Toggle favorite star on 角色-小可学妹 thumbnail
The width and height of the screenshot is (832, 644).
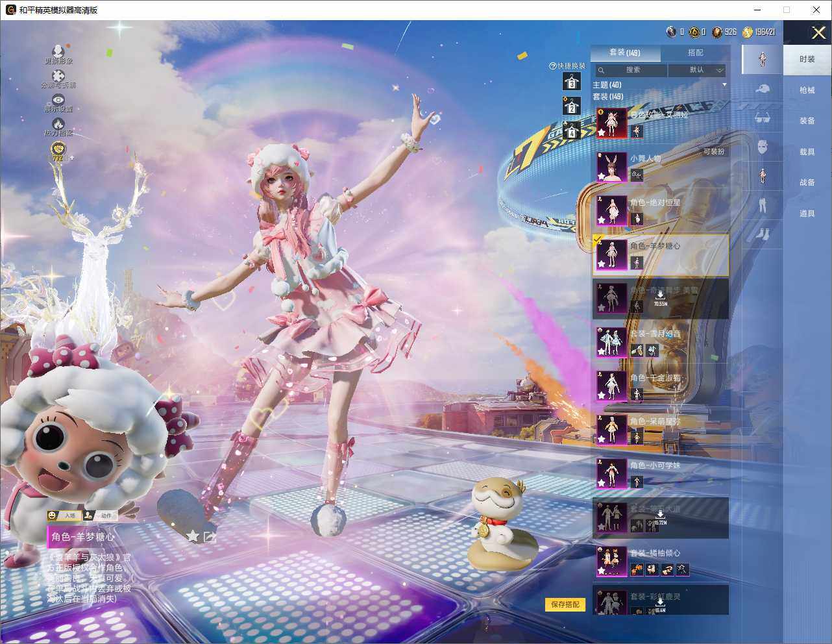602,484
